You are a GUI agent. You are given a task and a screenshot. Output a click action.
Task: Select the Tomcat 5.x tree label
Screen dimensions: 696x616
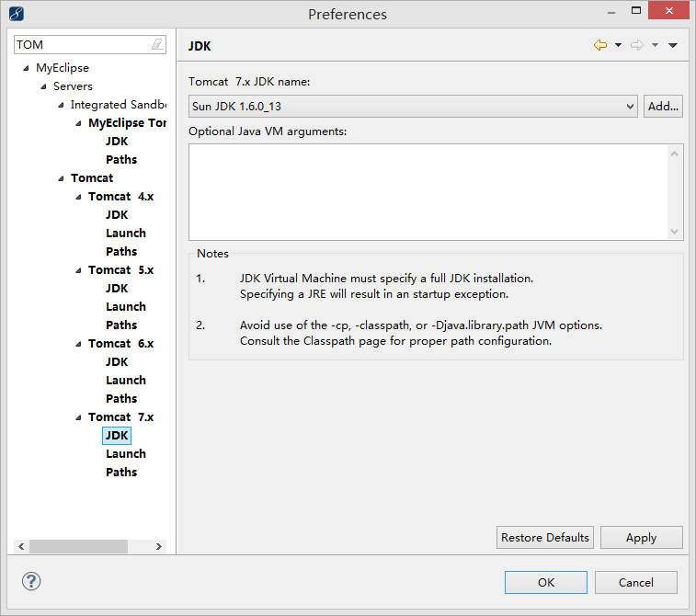click(x=120, y=269)
